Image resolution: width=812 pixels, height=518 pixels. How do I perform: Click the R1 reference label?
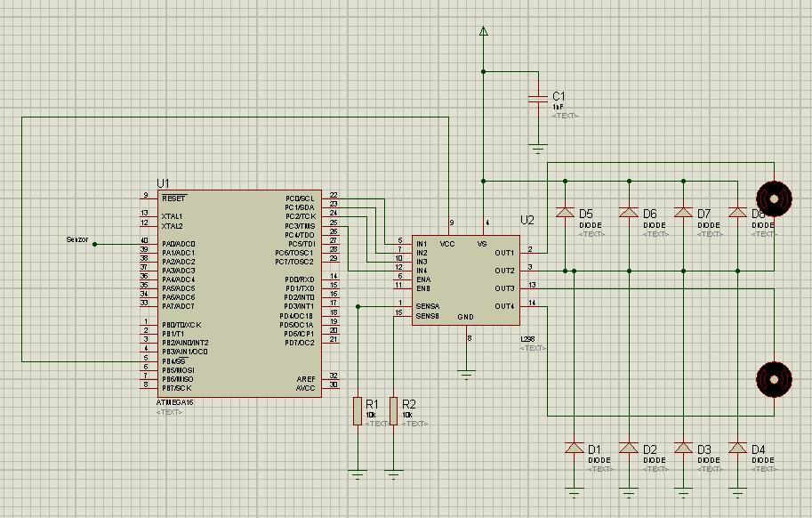click(372, 404)
